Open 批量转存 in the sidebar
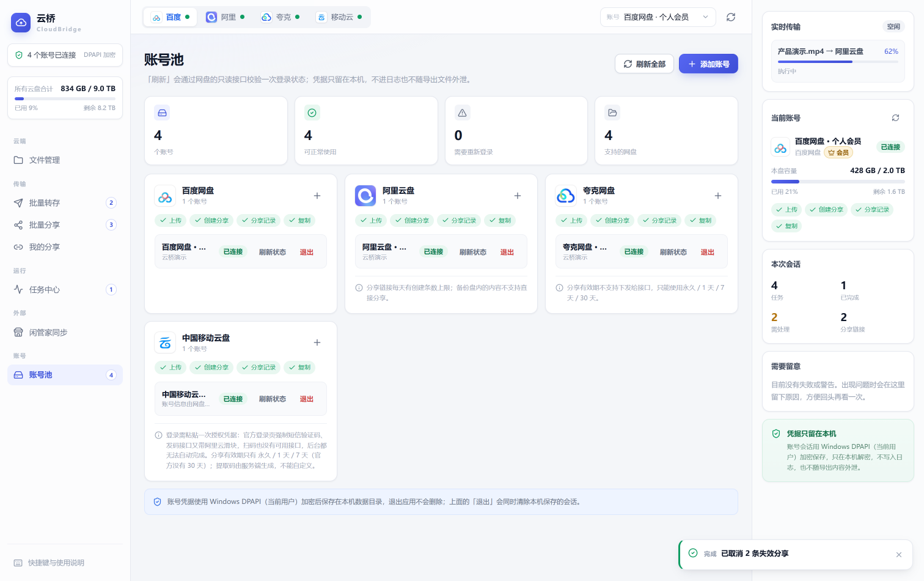The image size is (924, 581). pos(65,203)
